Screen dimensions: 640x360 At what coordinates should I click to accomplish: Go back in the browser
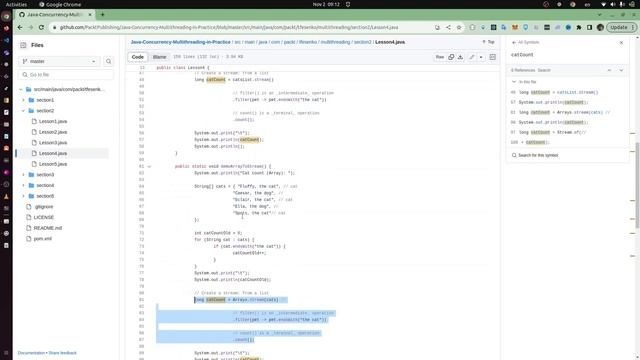pyautogui.click(x=20, y=27)
